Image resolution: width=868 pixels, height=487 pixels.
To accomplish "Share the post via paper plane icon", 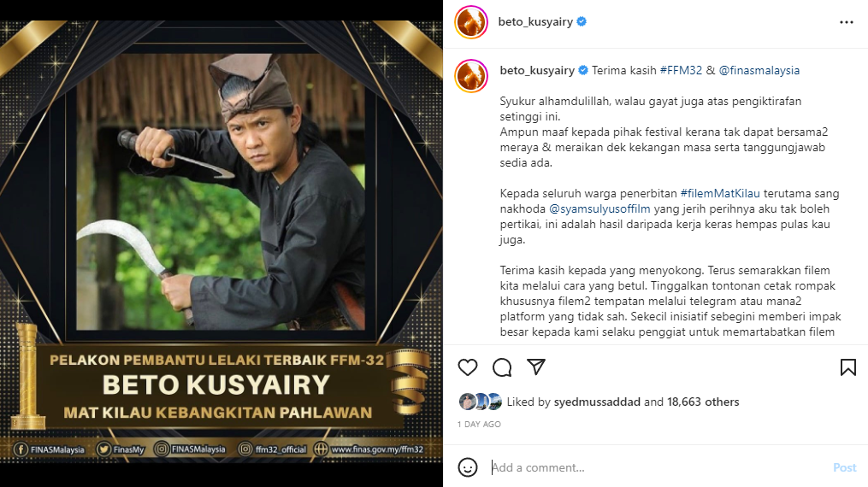I will tap(536, 367).
